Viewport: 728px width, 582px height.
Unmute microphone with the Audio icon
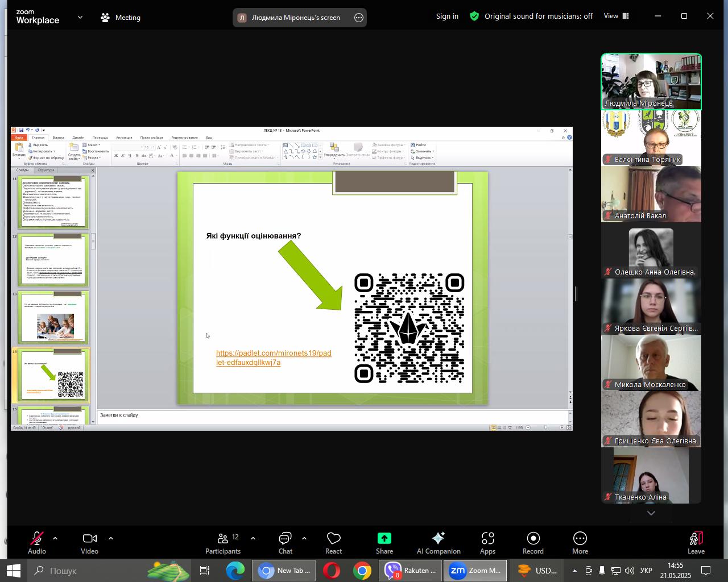click(37, 538)
